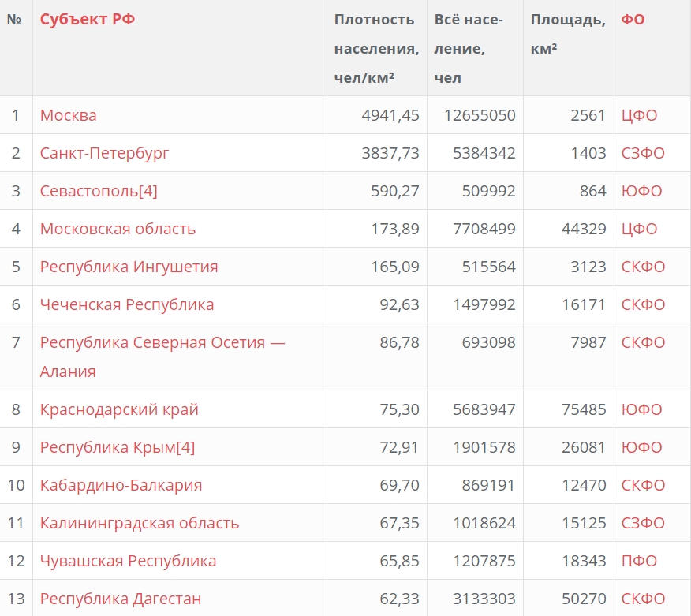Open the Республика Дагестан link
This screenshot has width=691, height=616.
tap(120, 599)
